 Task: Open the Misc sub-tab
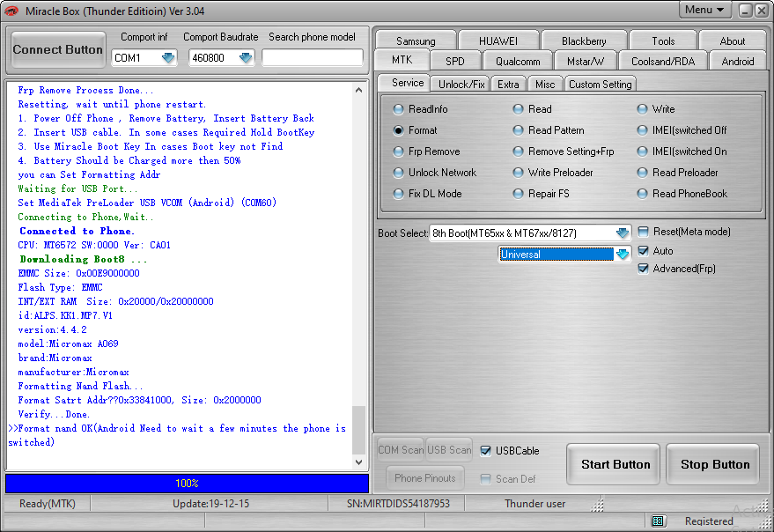545,84
